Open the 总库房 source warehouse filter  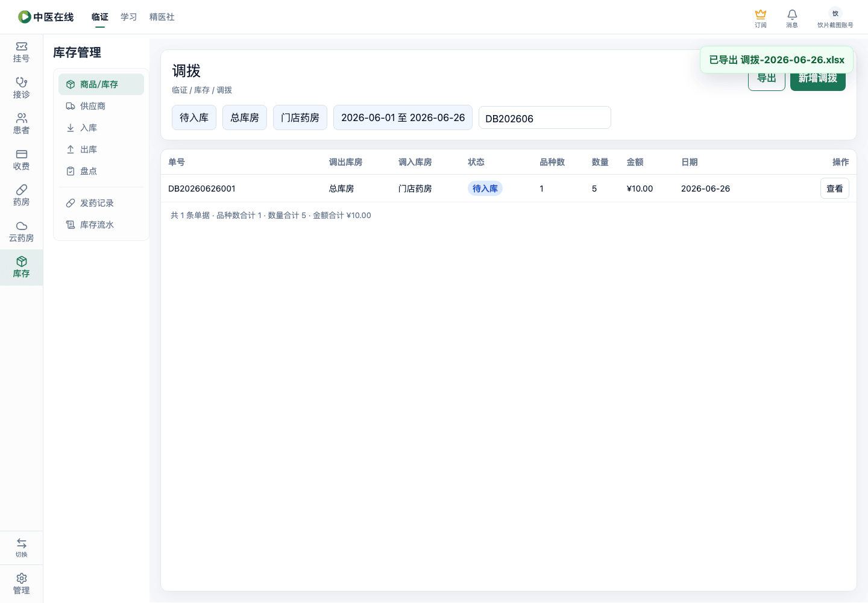coord(245,117)
